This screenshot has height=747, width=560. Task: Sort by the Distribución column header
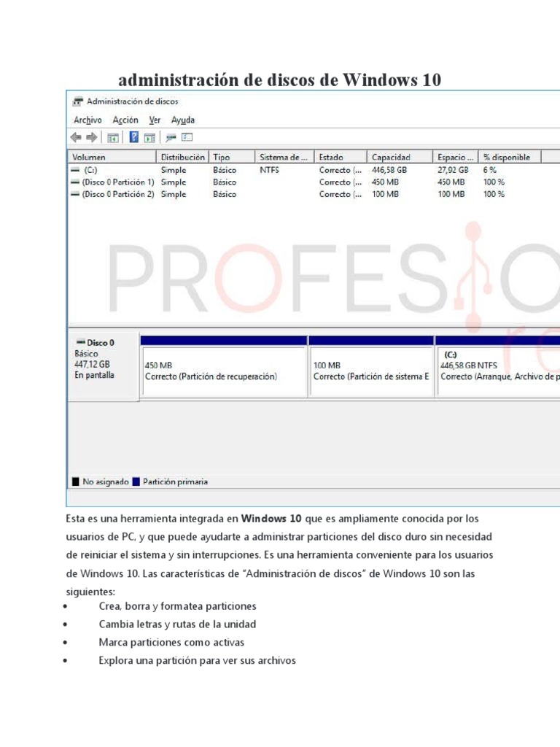(182, 157)
